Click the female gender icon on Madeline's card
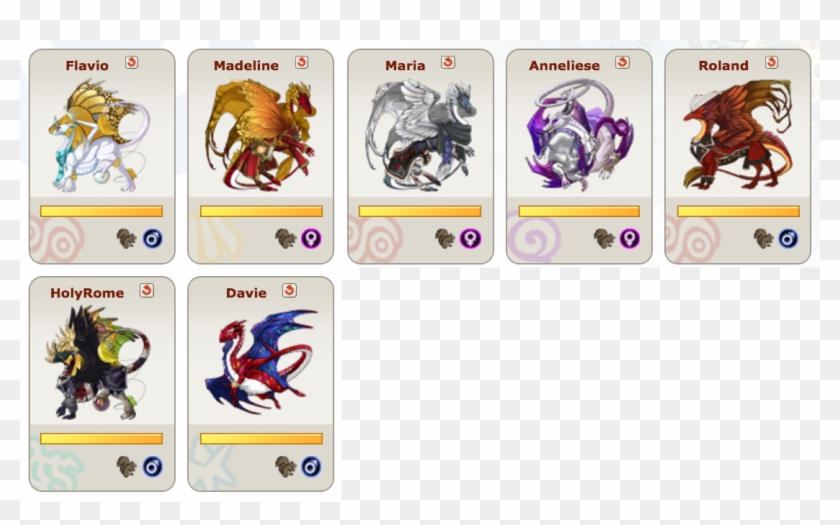 pos(311,238)
